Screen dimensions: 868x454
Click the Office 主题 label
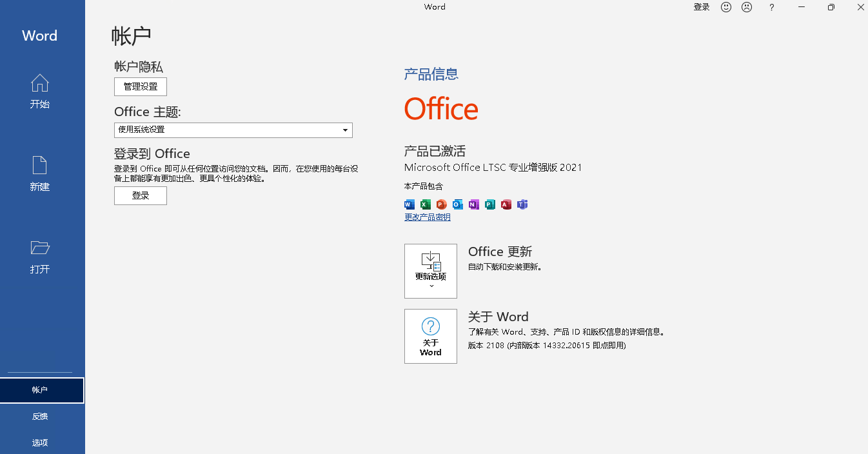(x=148, y=112)
